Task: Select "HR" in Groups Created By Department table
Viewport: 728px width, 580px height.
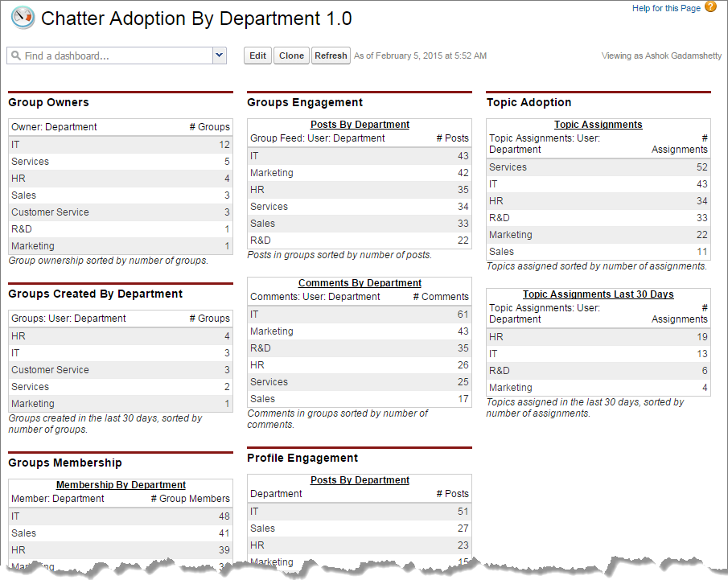Action: pyautogui.click(x=19, y=335)
